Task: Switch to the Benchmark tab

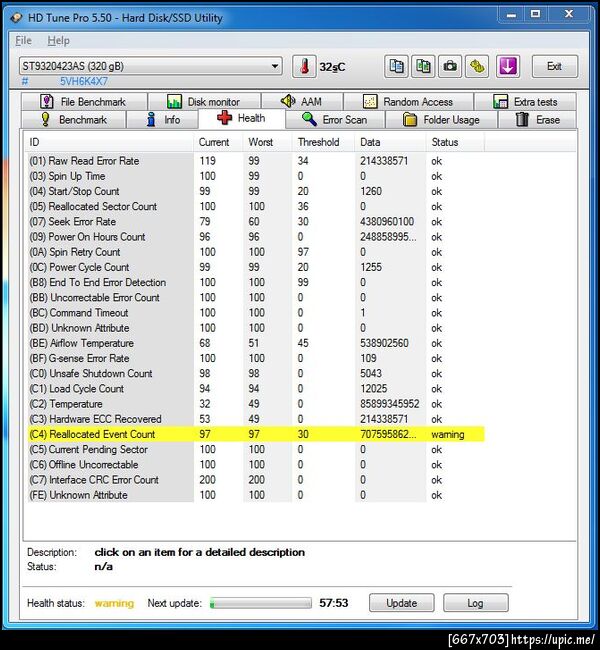Action: [74, 120]
